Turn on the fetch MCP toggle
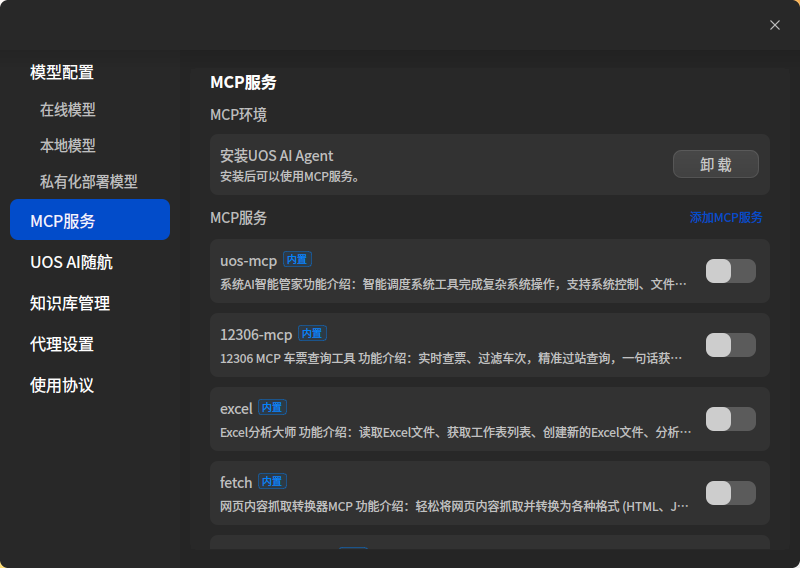800x568 pixels. [730, 493]
